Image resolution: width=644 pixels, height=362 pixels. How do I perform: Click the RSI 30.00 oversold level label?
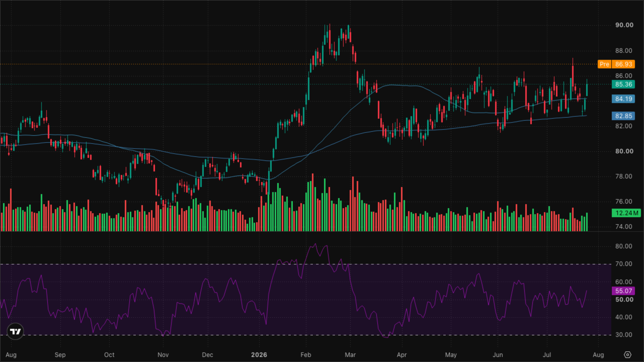(x=624, y=335)
